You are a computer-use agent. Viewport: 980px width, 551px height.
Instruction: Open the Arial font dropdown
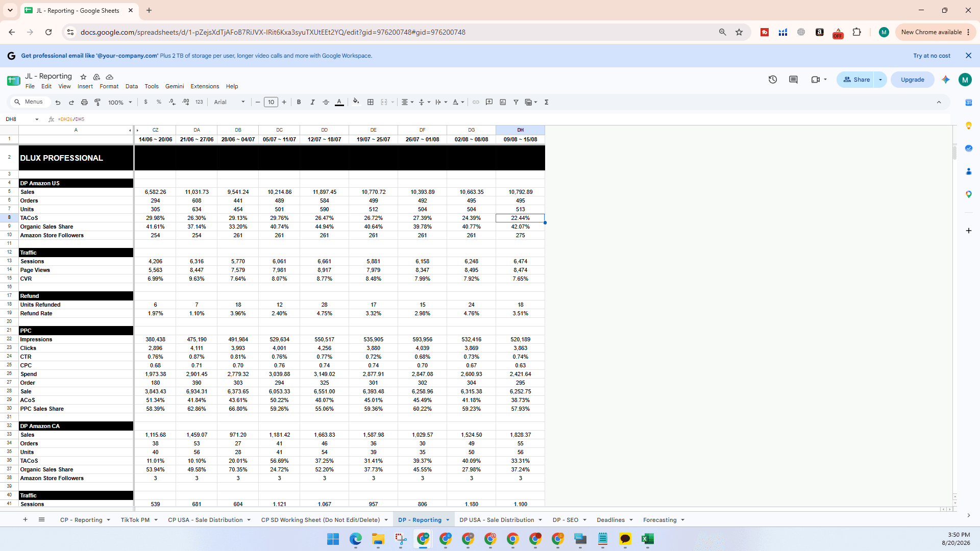click(230, 102)
